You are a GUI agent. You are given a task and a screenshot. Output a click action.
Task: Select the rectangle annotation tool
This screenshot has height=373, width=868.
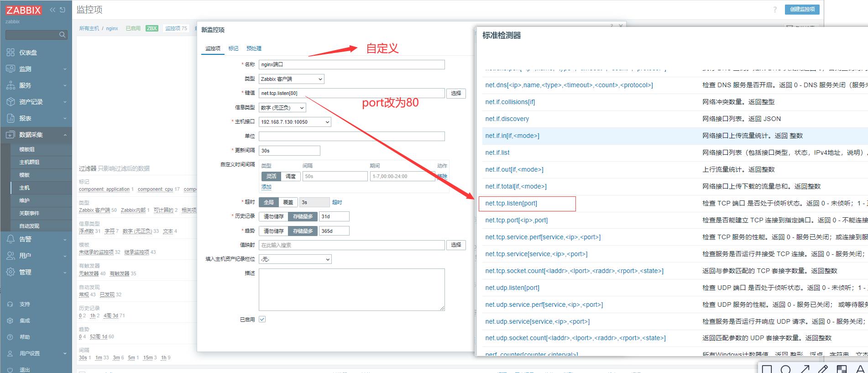pyautogui.click(x=767, y=369)
